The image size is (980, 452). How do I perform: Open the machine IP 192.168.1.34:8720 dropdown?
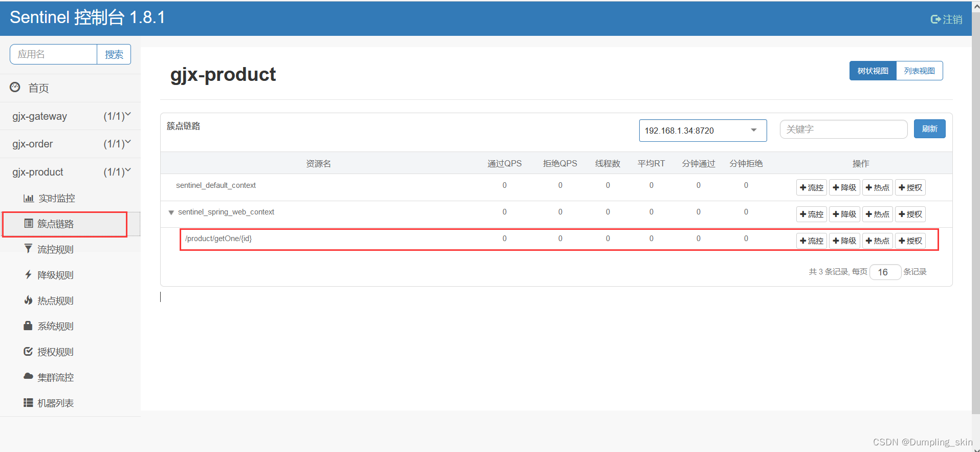click(x=703, y=131)
